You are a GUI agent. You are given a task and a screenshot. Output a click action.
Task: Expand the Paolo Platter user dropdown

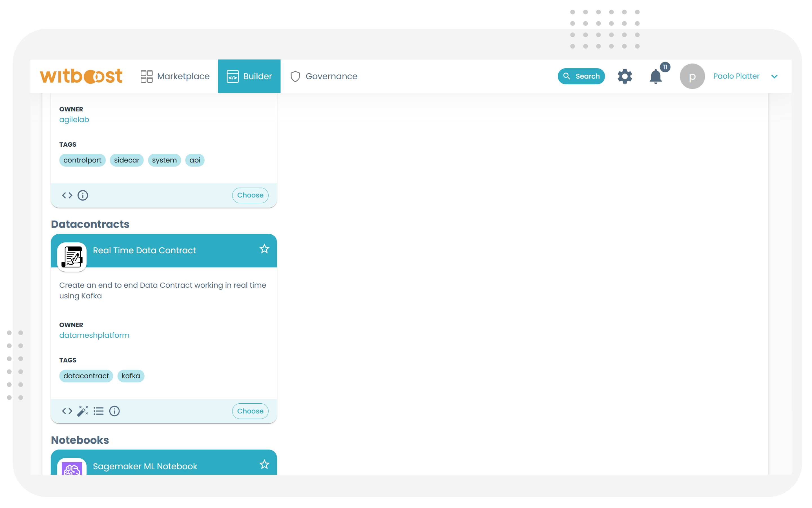[775, 76]
